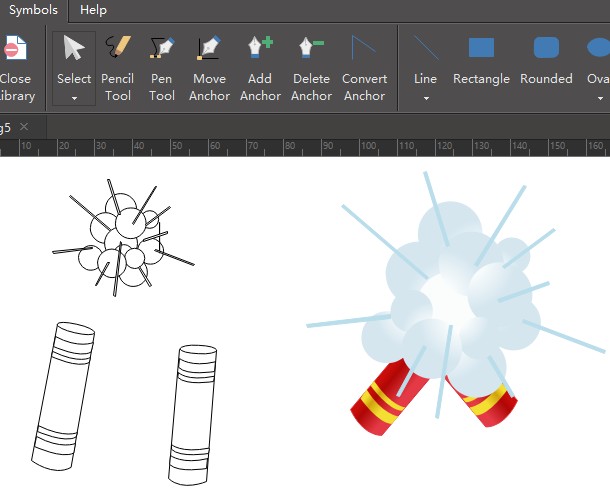Viewport: 610px width, 491px height.
Task: Click the horizontal ruler above the canvas
Action: coord(300,147)
